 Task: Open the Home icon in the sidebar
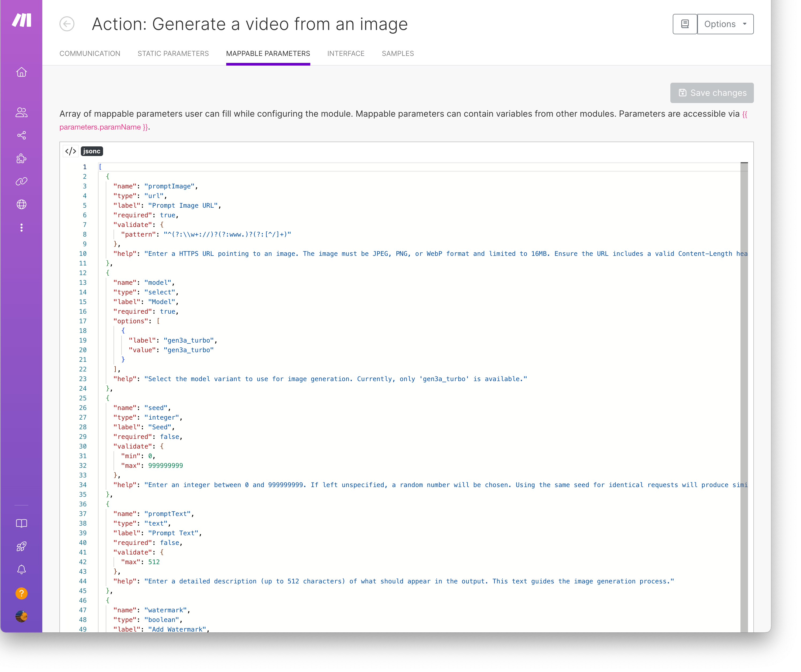[21, 72]
